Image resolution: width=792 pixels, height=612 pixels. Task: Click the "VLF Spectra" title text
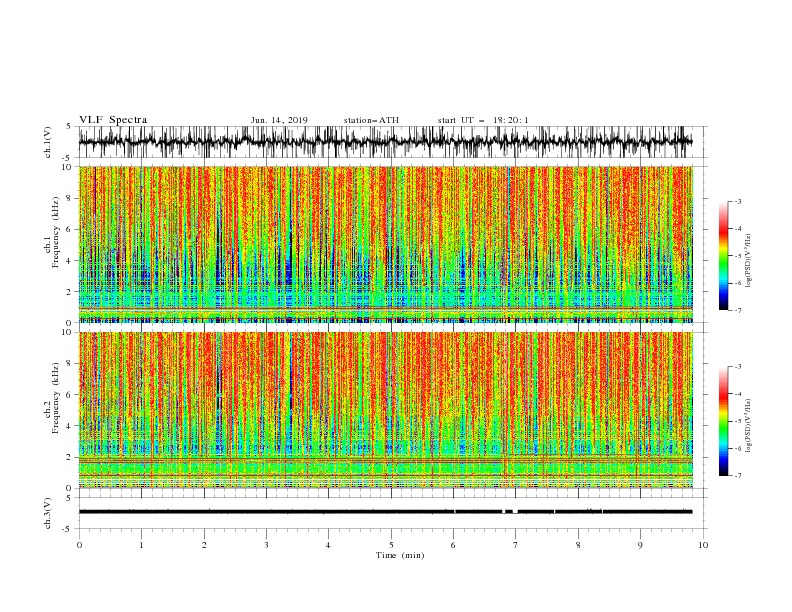coord(113,120)
